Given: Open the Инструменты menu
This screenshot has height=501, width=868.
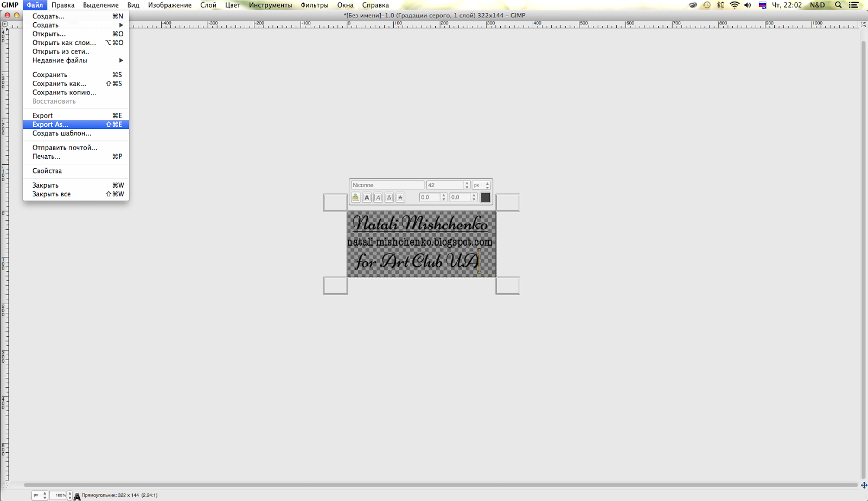Looking at the screenshot, I should coord(270,5).
